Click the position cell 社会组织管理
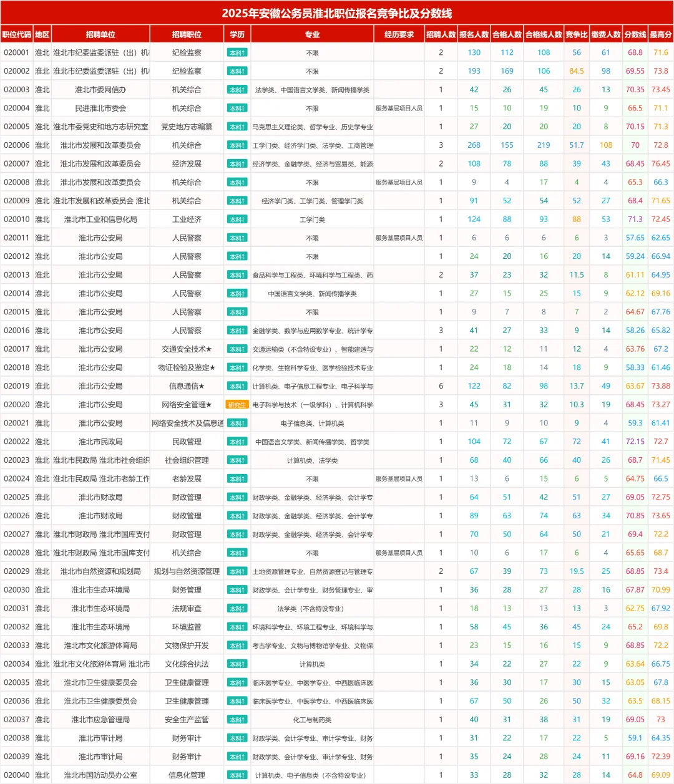This screenshot has height=784, width=674. pos(187,460)
